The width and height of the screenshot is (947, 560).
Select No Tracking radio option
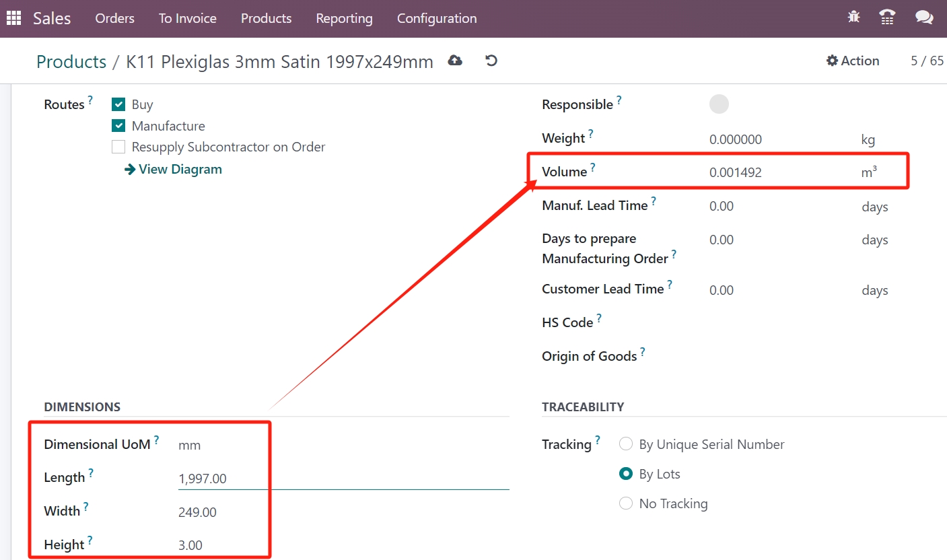pyautogui.click(x=626, y=503)
